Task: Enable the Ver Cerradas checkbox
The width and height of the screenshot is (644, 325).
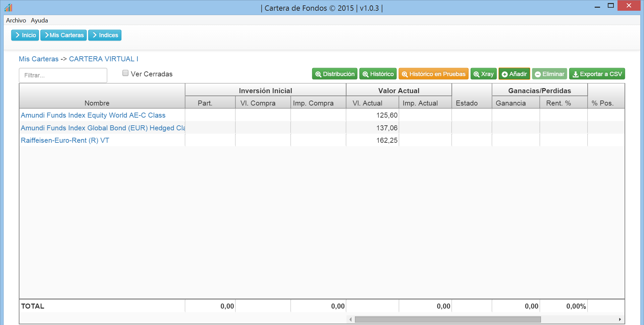Action: 125,73
